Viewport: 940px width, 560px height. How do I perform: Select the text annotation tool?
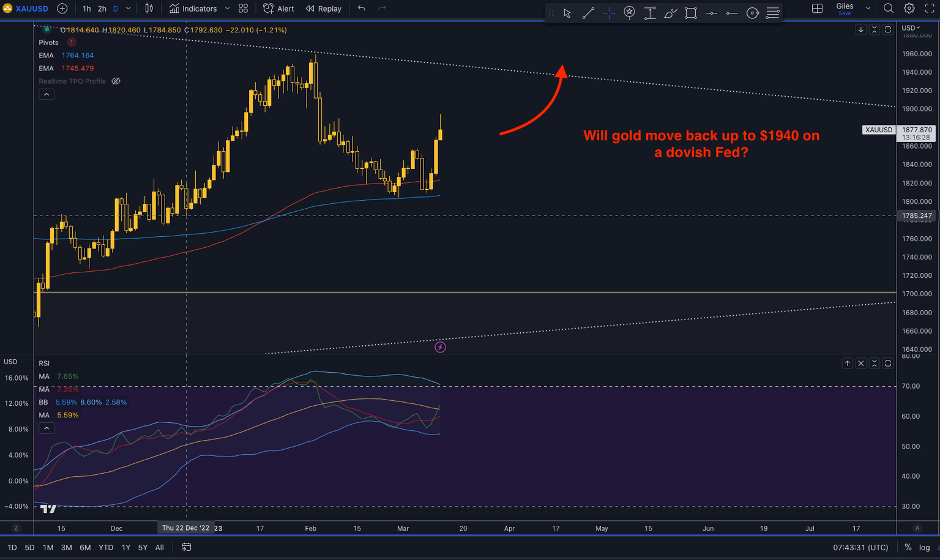click(650, 13)
